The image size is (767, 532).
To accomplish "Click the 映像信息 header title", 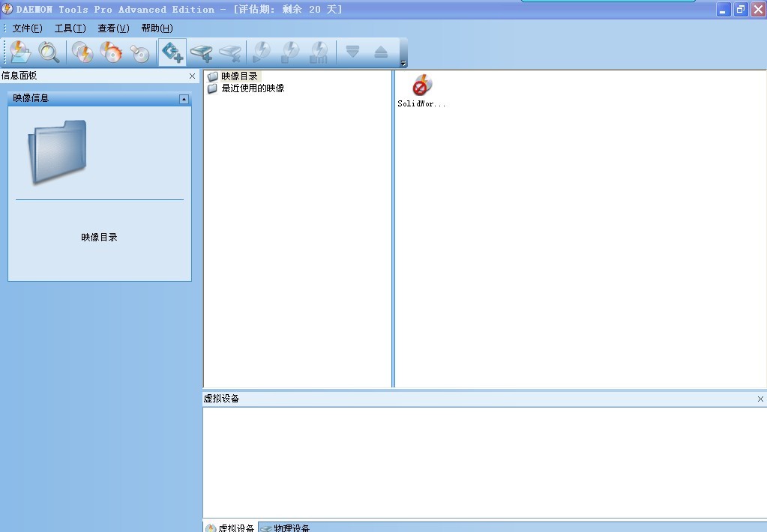I will (x=31, y=98).
